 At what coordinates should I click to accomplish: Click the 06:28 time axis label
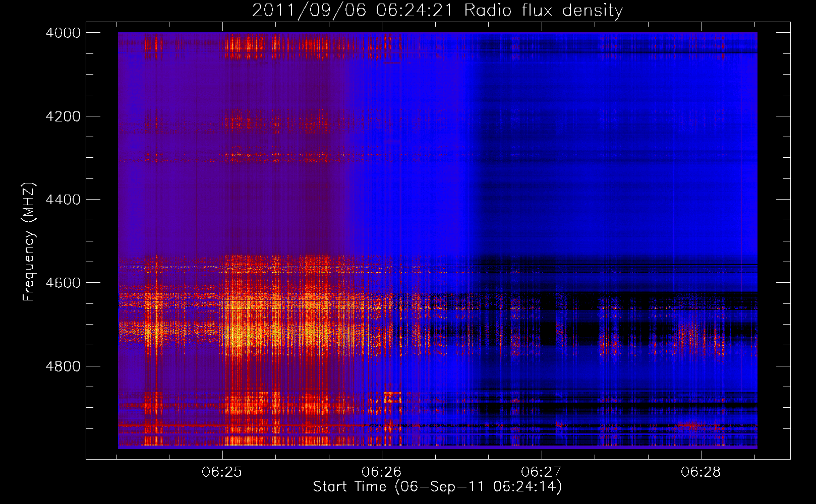[701, 472]
